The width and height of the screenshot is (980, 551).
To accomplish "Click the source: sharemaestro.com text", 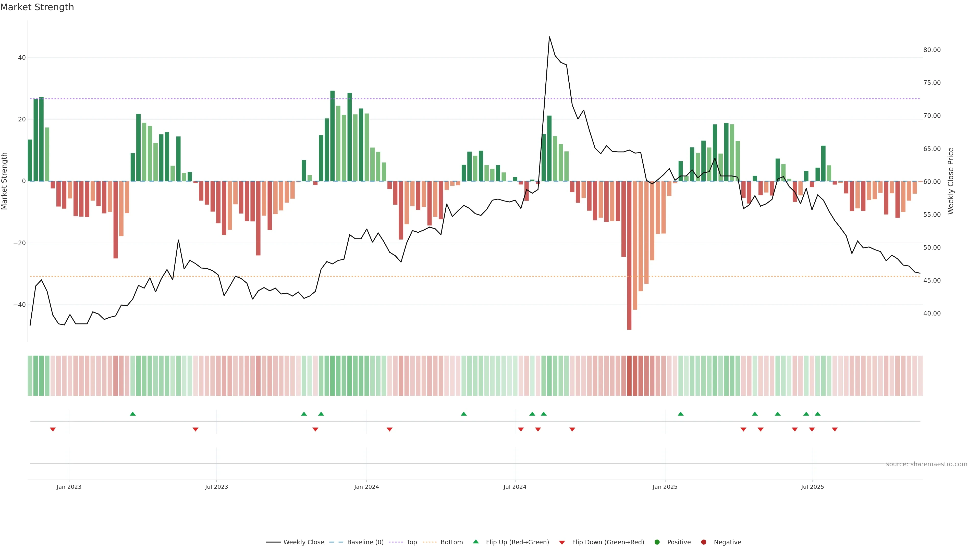I will (926, 464).
